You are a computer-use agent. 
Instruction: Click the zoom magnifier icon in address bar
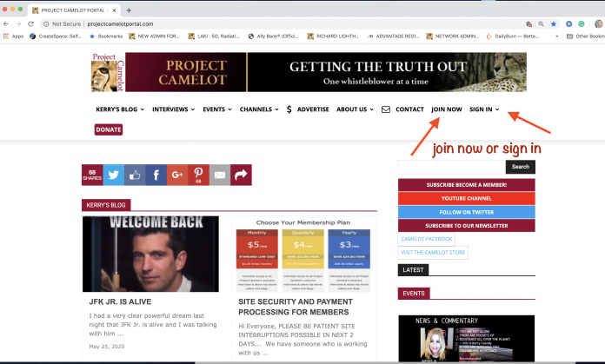point(542,24)
